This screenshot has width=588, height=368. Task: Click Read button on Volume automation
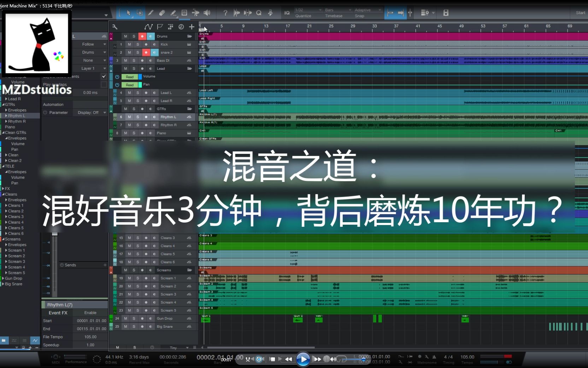tap(130, 77)
